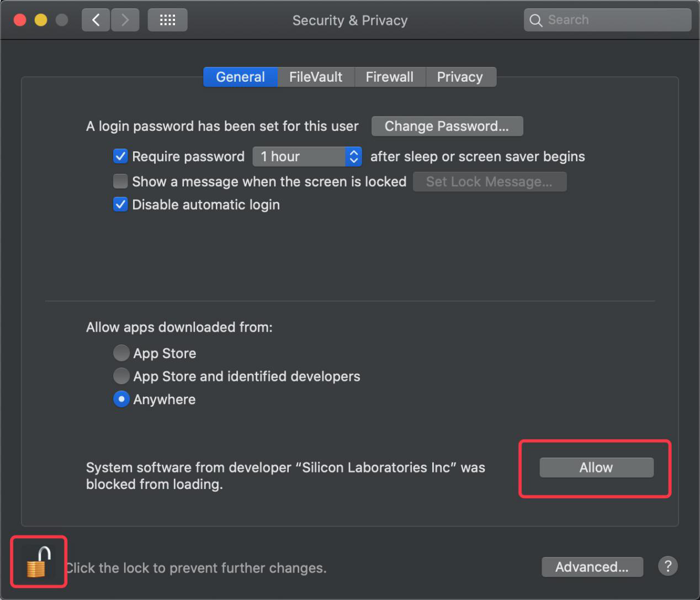Open the Advanced settings dialog

(x=592, y=567)
